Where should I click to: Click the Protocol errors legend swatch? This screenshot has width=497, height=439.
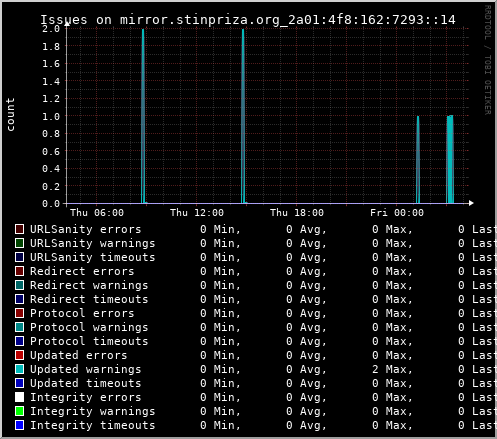pos(19,313)
